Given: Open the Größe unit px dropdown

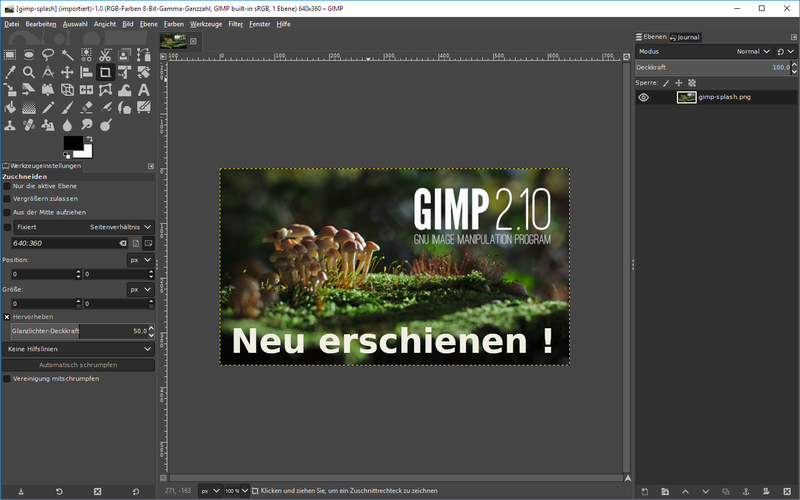Looking at the screenshot, I should pos(140,289).
